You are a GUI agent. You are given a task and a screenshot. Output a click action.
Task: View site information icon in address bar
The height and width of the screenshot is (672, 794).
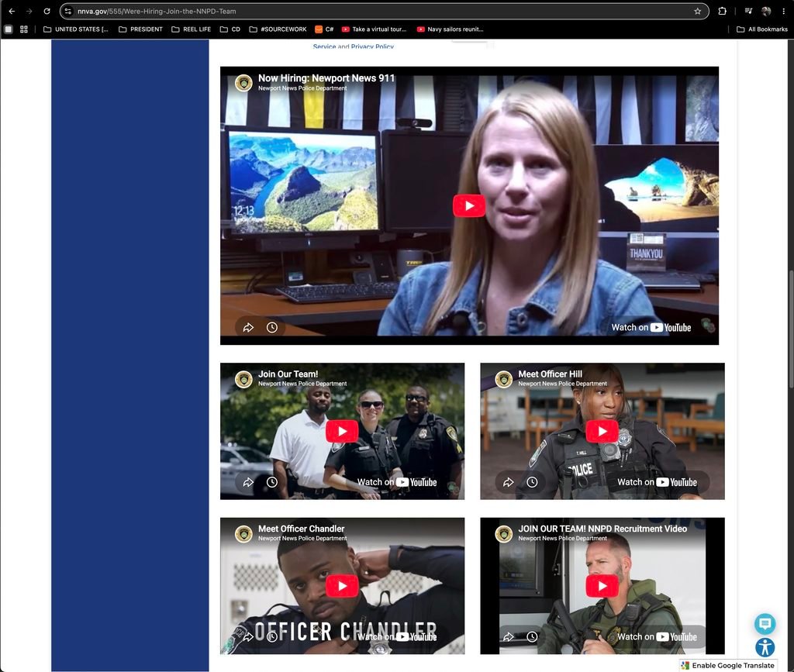tap(68, 11)
